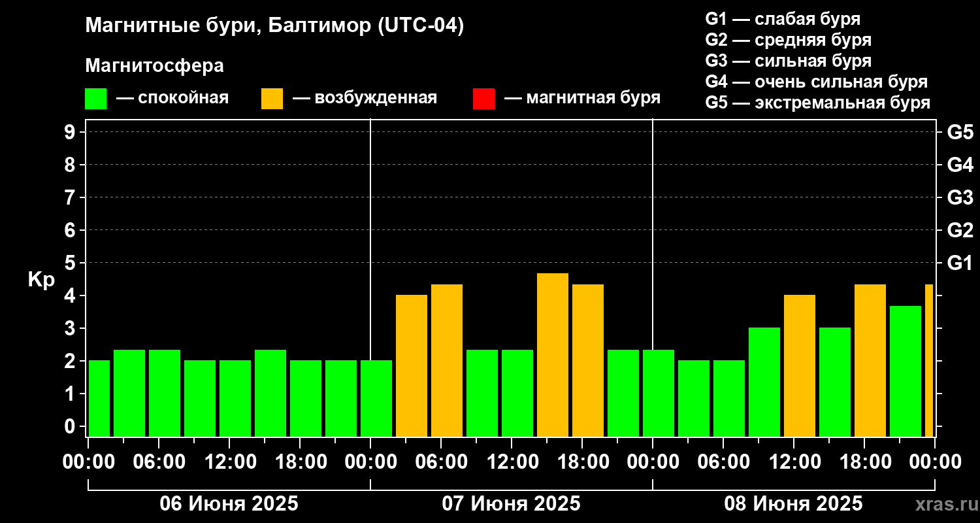Screen dimensions: 980x523
Task: Click the 'G2' label on right axis
Action: (x=960, y=230)
